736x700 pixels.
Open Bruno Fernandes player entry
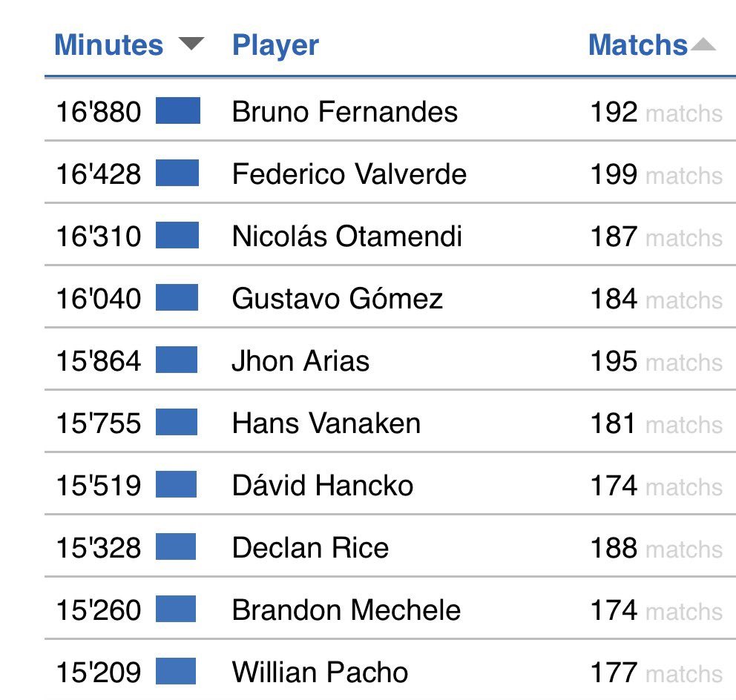click(344, 112)
